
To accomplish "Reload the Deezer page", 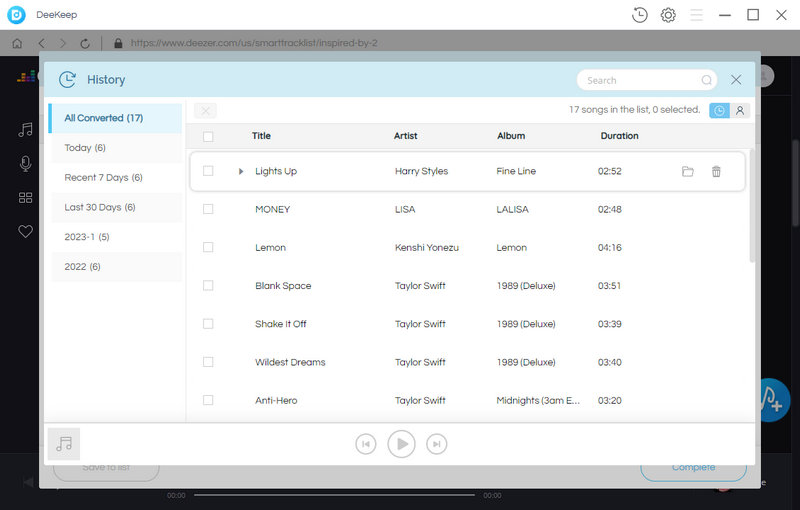I will coord(85,43).
